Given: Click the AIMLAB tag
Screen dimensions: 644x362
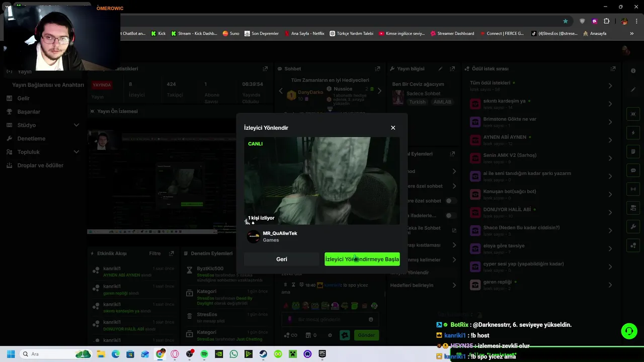Looking at the screenshot, I should pyautogui.click(x=442, y=102).
